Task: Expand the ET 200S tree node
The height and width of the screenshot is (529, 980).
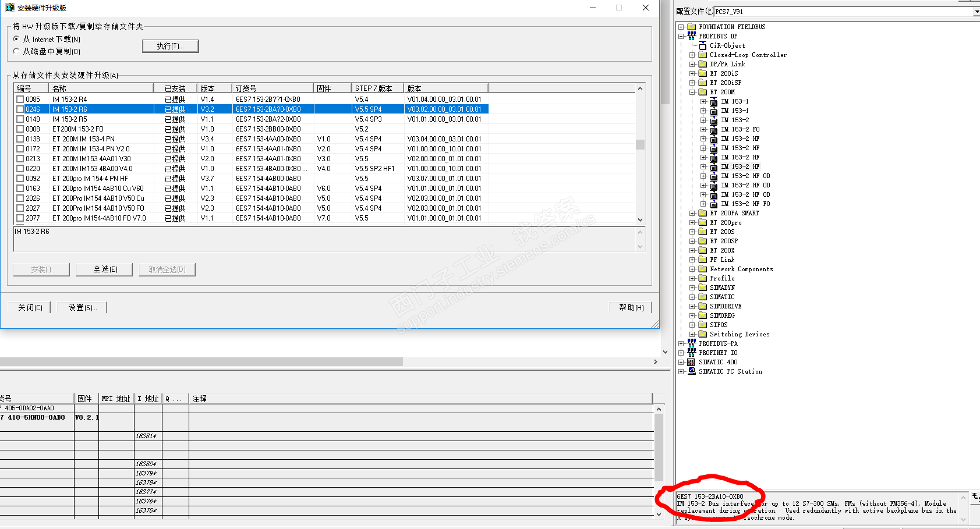Action: pos(692,232)
